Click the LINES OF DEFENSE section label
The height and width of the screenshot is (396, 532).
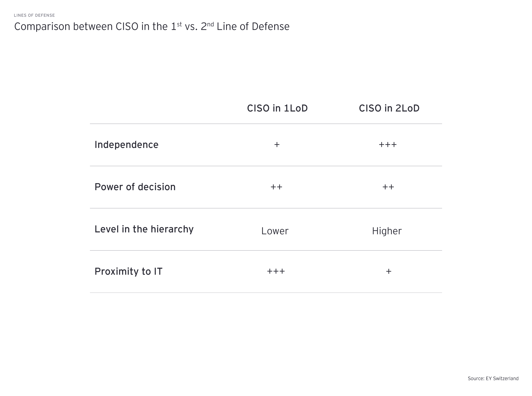click(x=34, y=15)
